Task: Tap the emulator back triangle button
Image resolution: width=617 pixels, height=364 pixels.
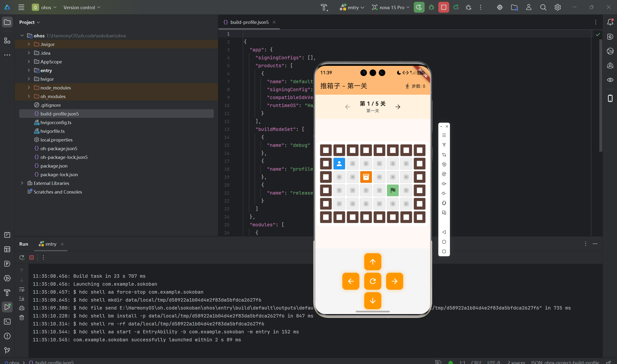Action: 444,232
